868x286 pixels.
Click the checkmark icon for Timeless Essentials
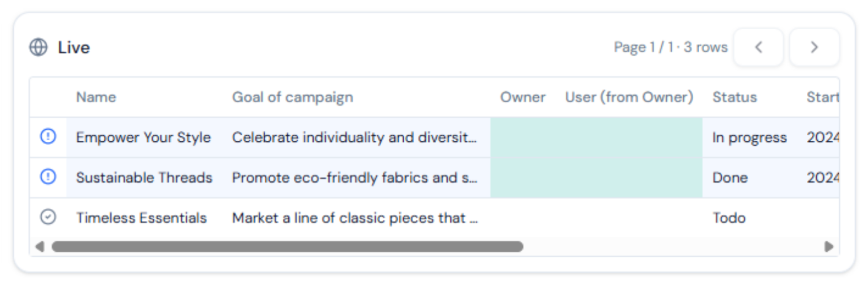(x=48, y=217)
